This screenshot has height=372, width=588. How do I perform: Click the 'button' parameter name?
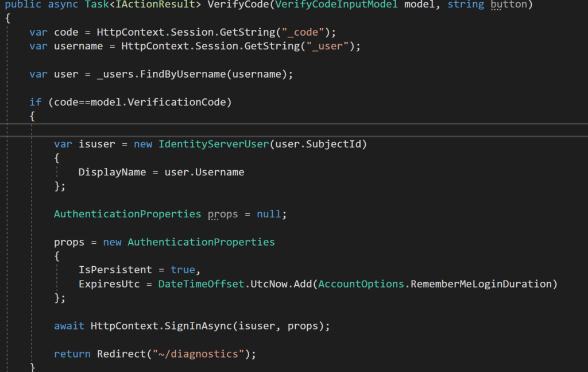(509, 5)
